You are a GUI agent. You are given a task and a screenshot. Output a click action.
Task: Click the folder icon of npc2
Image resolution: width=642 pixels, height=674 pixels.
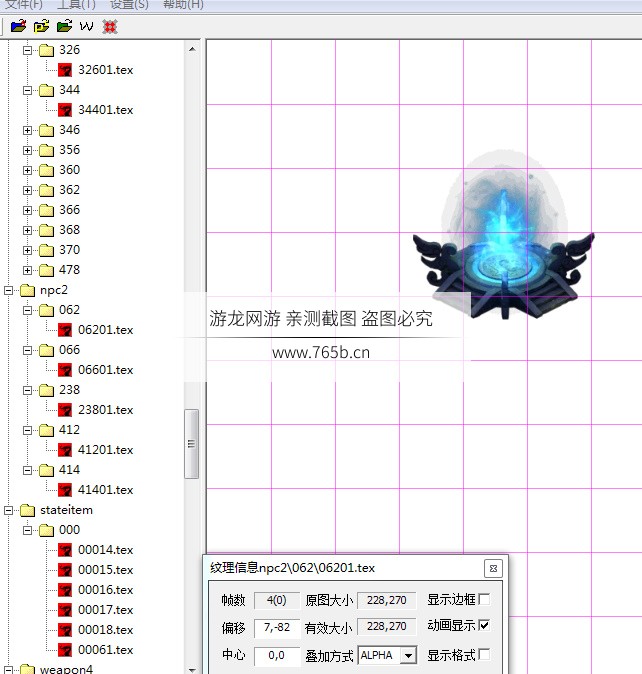(x=28, y=291)
